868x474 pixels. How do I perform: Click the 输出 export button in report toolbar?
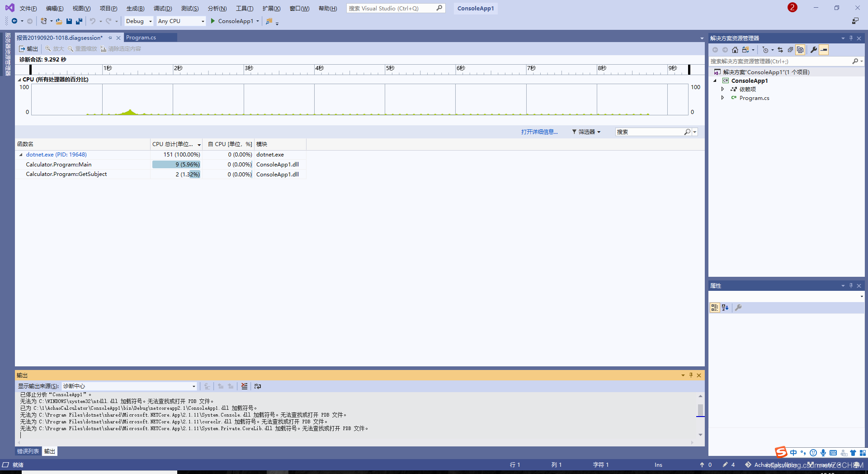[x=28, y=49]
